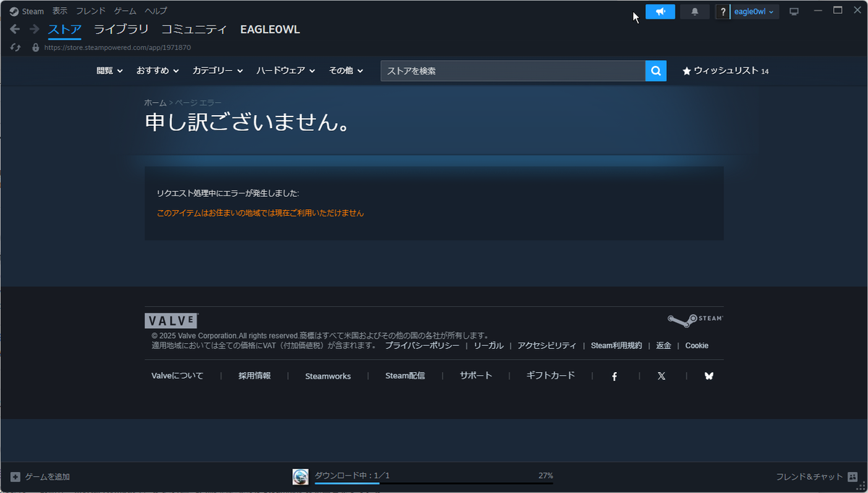Viewport: 868px width, 493px height.
Task: Open the ヘルプ menu
Action: tap(156, 11)
